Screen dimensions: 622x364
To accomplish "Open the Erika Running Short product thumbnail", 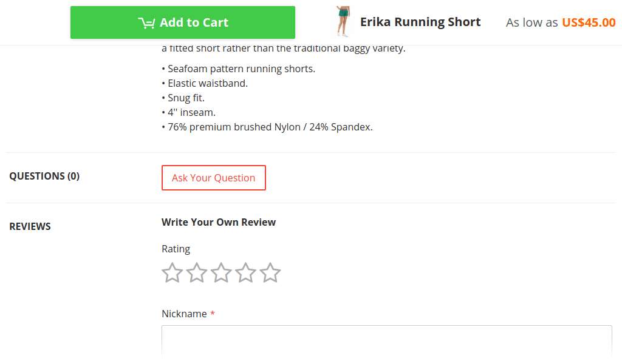I will 343,22.
